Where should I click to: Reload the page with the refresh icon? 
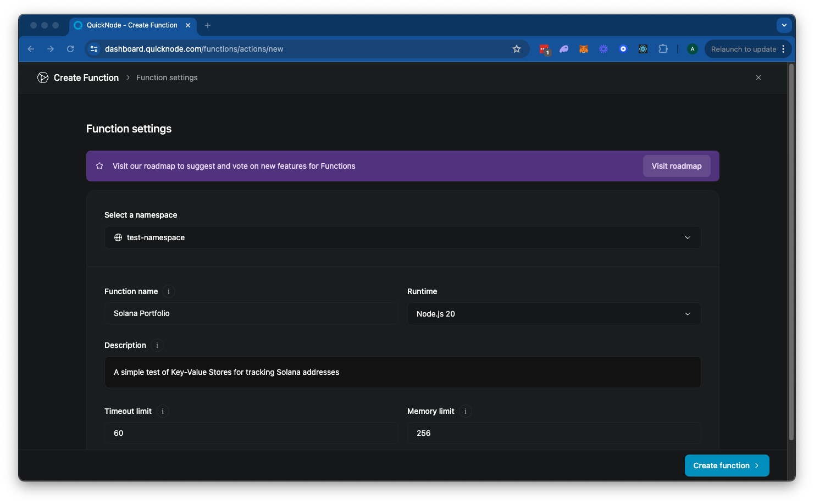click(70, 49)
